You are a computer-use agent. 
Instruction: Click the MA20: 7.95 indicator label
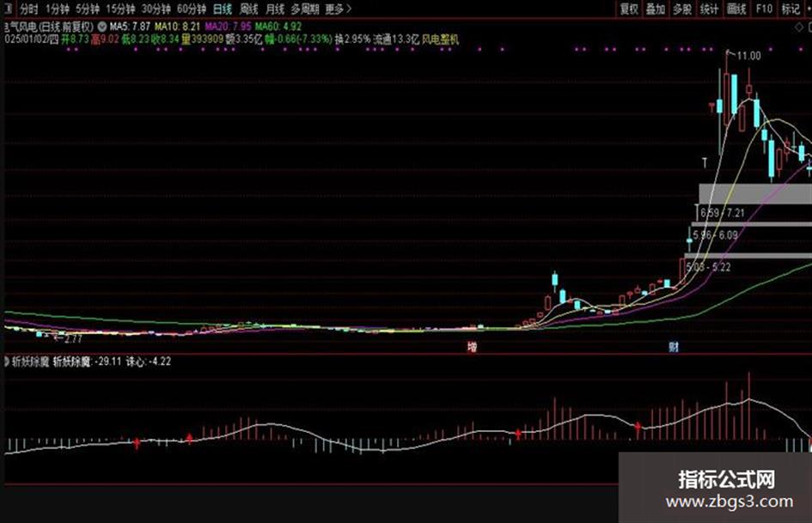click(x=228, y=27)
